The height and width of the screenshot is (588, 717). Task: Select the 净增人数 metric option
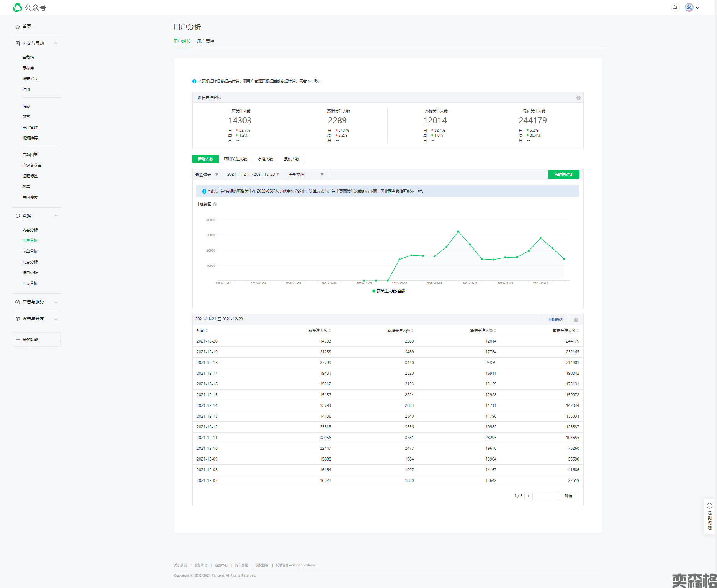(265, 159)
